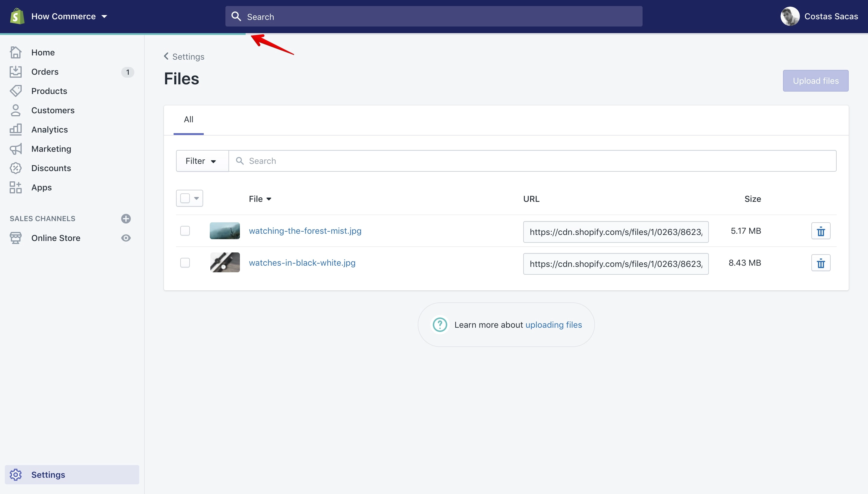Add a sales channel with plus icon
Screen dimensions: 868x494
tap(126, 218)
